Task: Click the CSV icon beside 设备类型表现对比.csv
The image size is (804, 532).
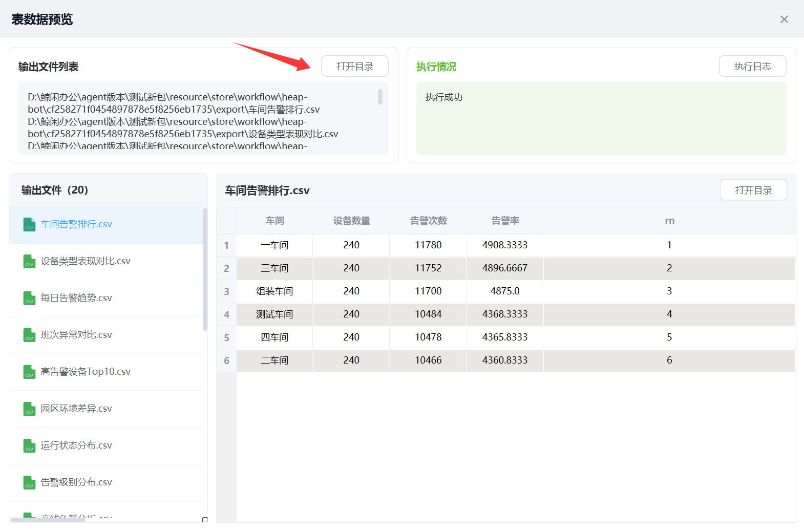Action: click(x=29, y=262)
